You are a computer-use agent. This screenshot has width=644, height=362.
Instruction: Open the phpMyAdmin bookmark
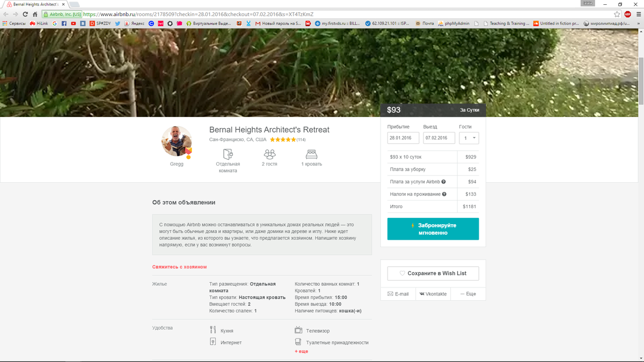coord(454,24)
